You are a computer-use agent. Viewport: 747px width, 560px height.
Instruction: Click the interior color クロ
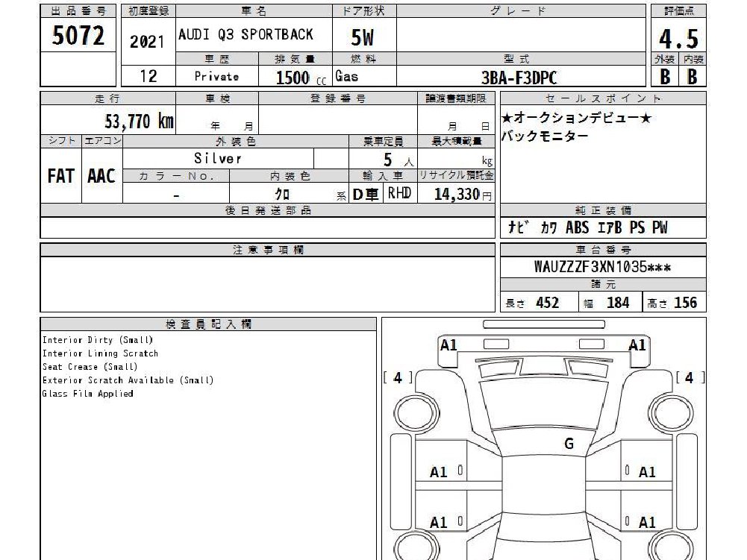282,194
